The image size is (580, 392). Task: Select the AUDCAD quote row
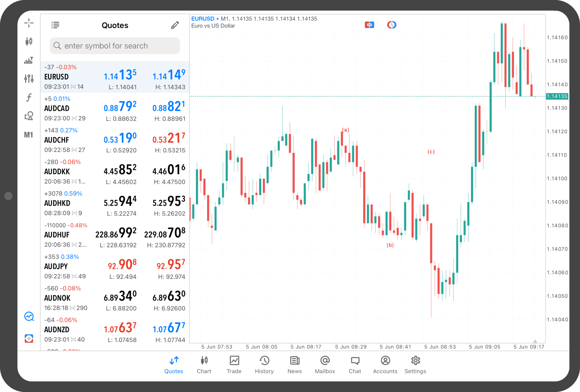click(x=115, y=108)
